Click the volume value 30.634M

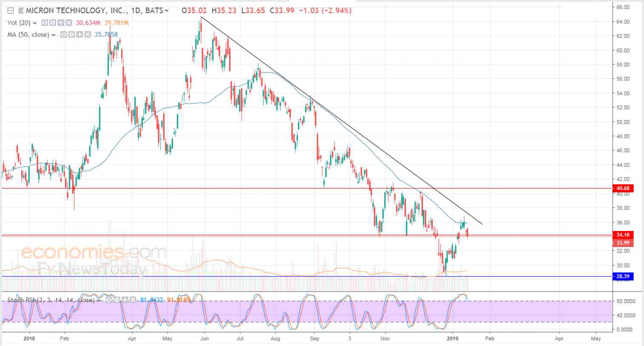point(88,23)
